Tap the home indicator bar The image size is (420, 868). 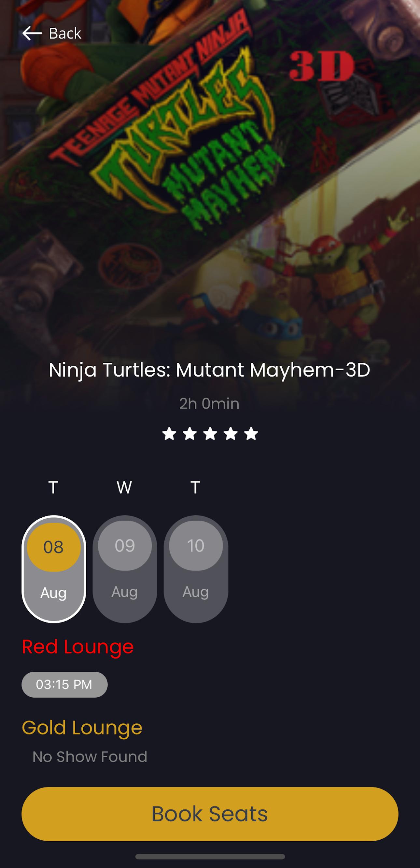click(210, 857)
